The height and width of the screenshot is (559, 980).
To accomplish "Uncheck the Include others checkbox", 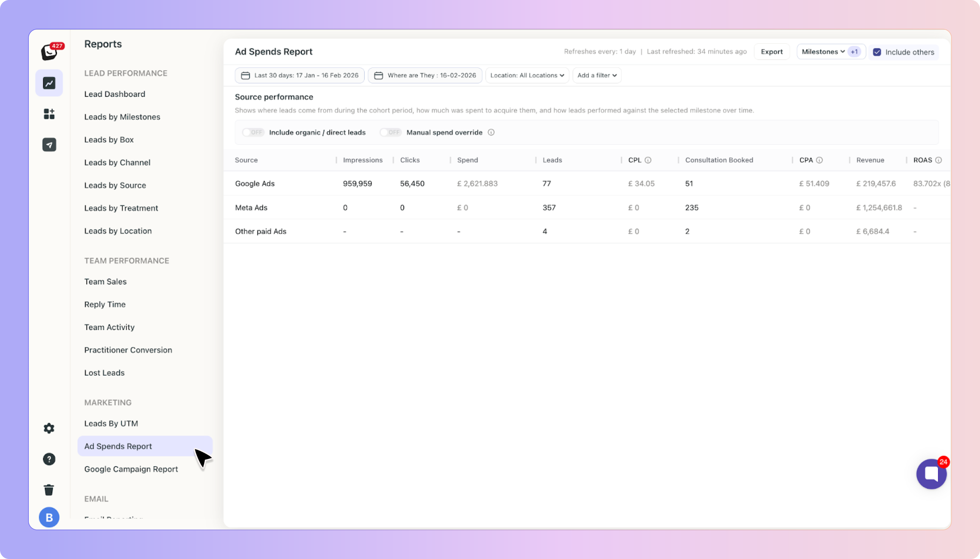I will [877, 52].
